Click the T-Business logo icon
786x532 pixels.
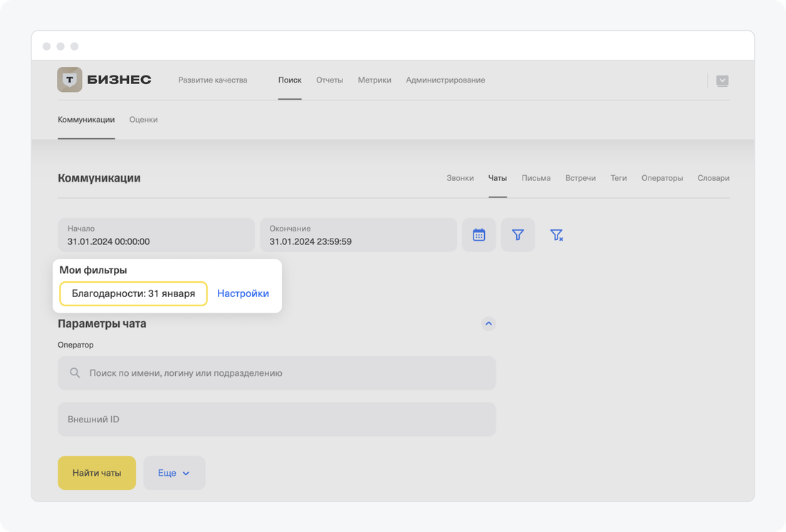(70, 80)
